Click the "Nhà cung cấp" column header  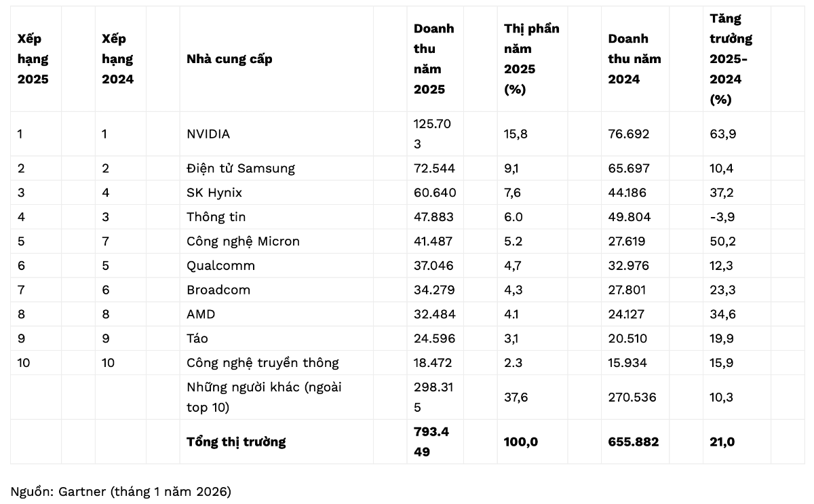click(229, 59)
